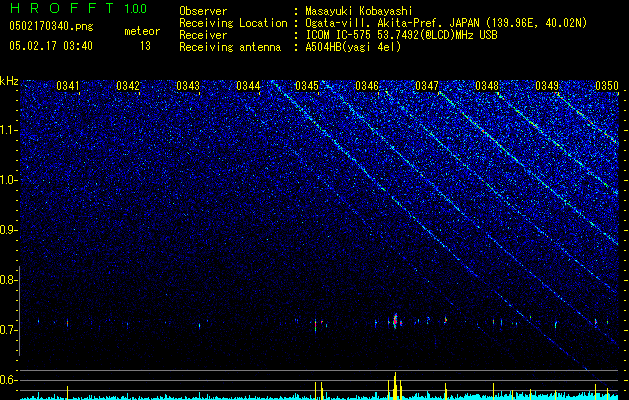The image size is (629, 400).
Task: Click the 0348 time marker
Action: tap(487, 86)
